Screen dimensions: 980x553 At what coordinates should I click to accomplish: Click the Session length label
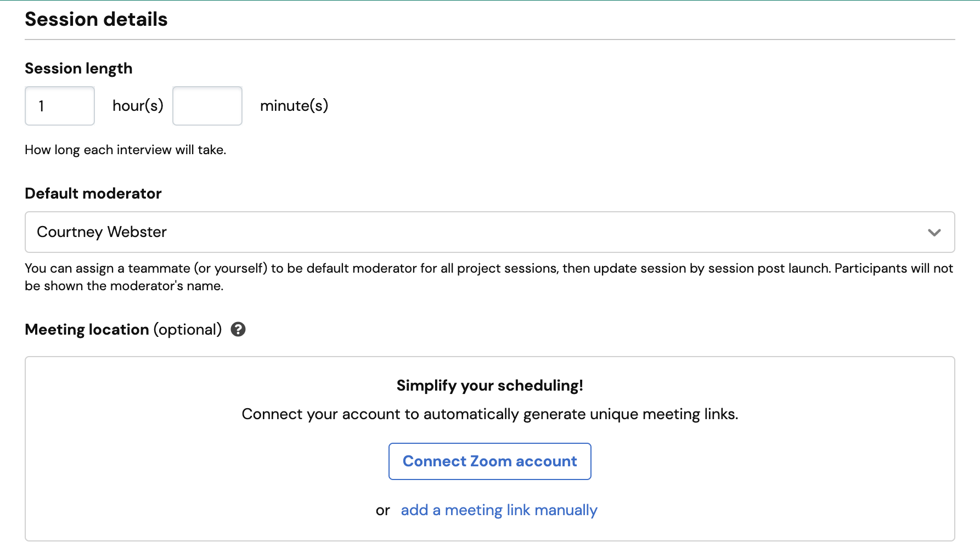[x=78, y=69]
